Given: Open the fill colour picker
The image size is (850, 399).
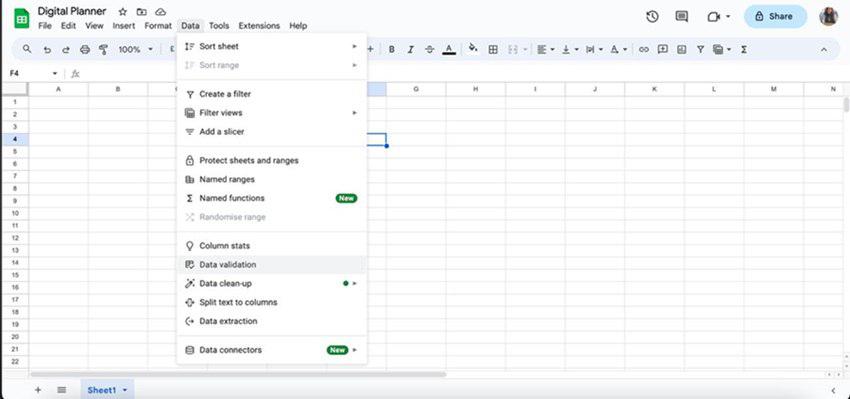Looking at the screenshot, I should point(473,49).
